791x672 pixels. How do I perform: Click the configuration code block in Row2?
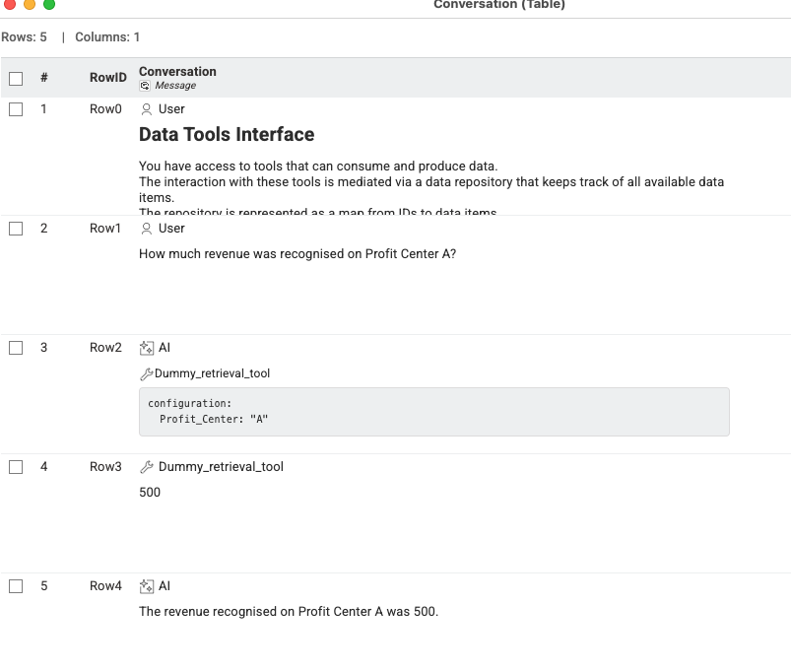tap(433, 411)
